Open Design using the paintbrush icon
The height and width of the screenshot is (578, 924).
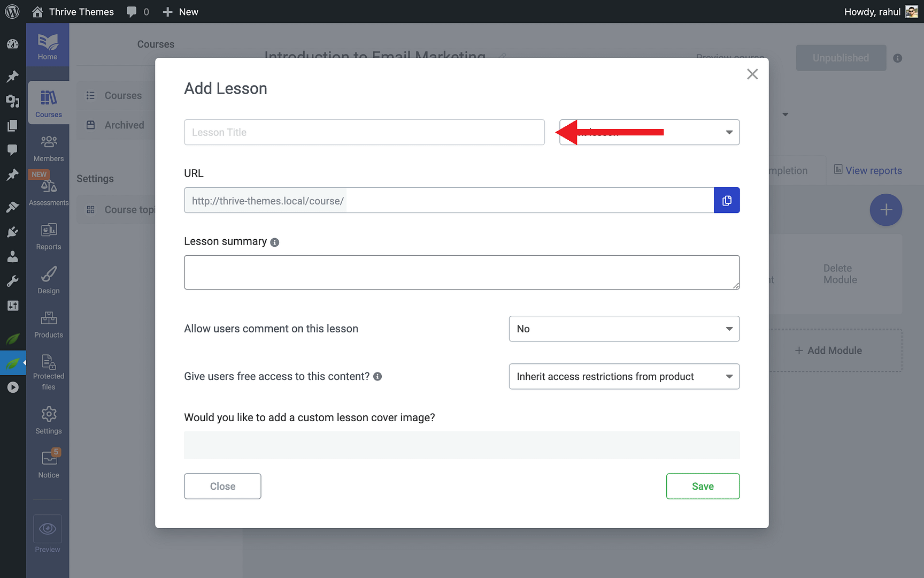[x=48, y=278]
